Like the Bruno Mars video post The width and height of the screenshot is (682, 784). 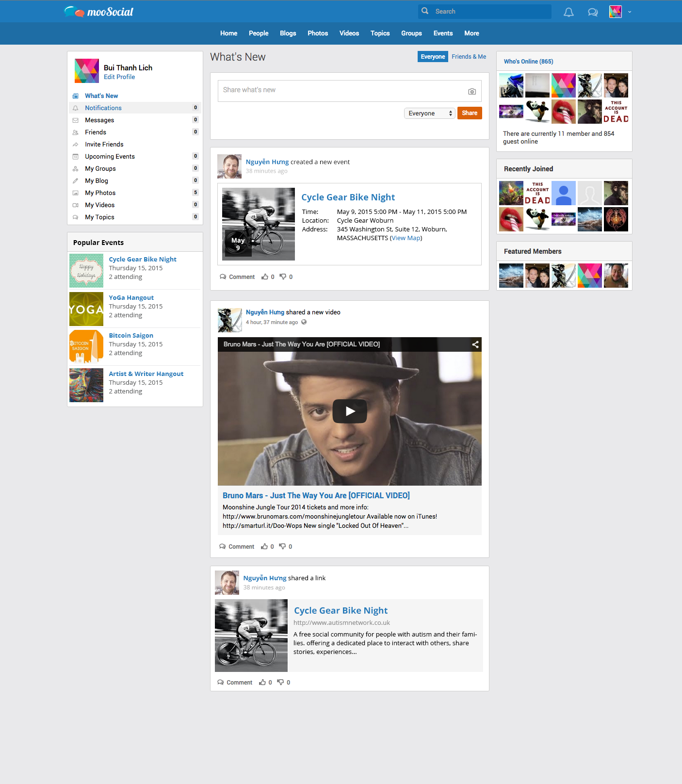(264, 546)
